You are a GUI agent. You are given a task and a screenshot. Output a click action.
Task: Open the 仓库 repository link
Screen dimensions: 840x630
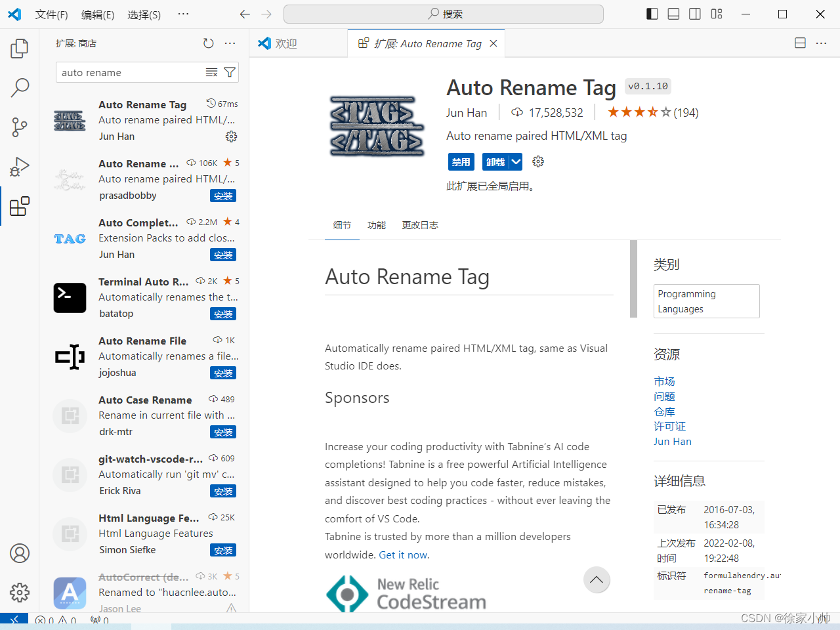[x=664, y=411]
